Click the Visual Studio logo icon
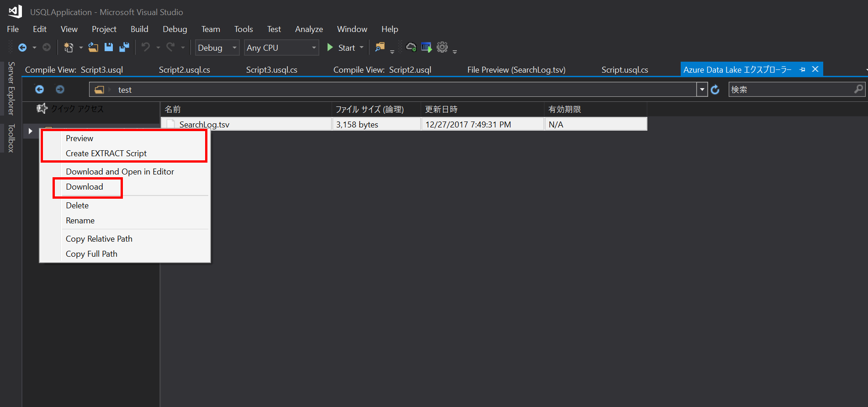The image size is (868, 407). pos(15,11)
